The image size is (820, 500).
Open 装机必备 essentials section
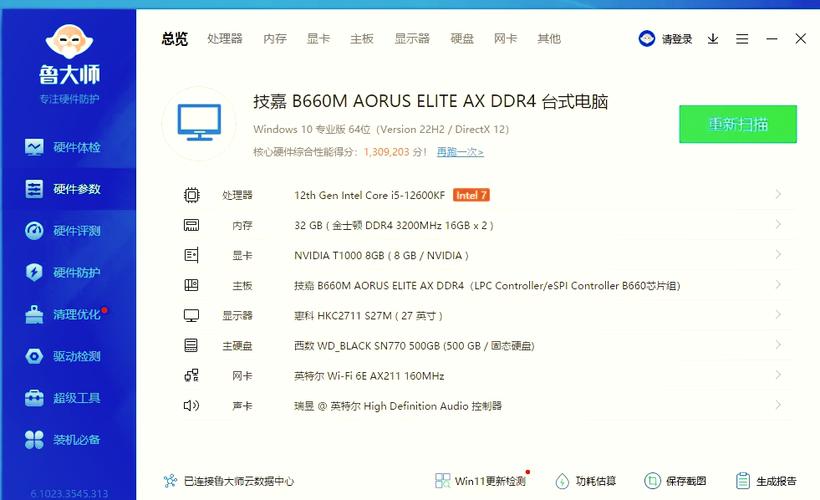(x=63, y=440)
